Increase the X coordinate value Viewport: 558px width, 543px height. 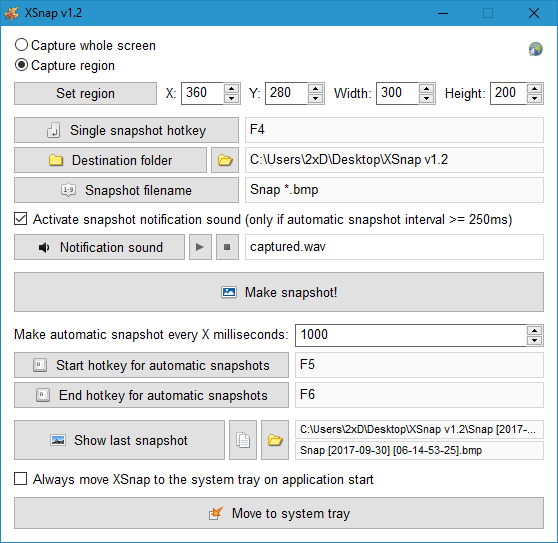tap(232, 89)
